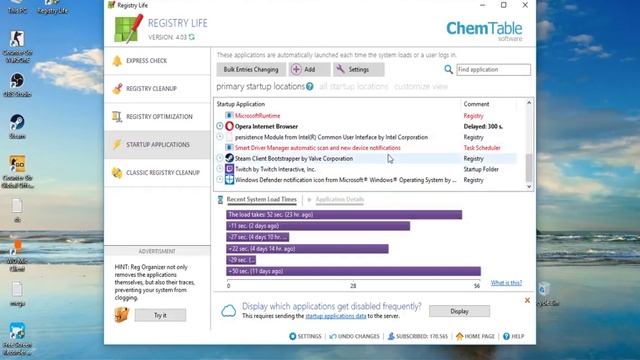The image size is (640, 360).
Task: Click the startup list scroll up arrow
Action: pyautogui.click(x=529, y=103)
